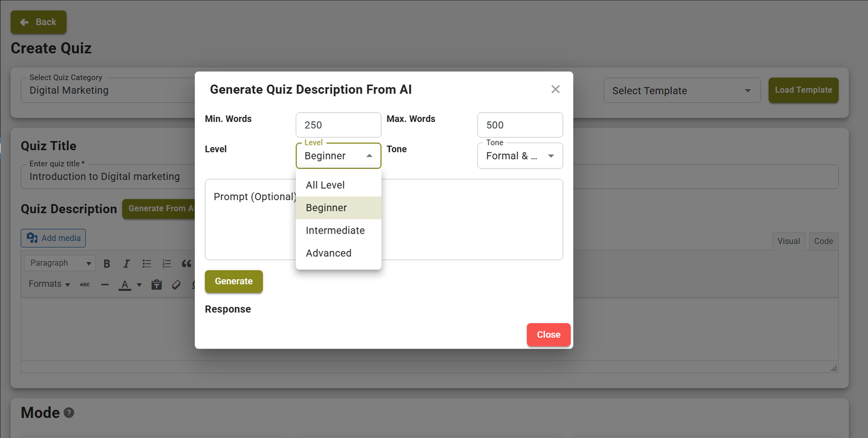Insert a numbered list
Screen dimensions: 868x438
pyautogui.click(x=167, y=263)
